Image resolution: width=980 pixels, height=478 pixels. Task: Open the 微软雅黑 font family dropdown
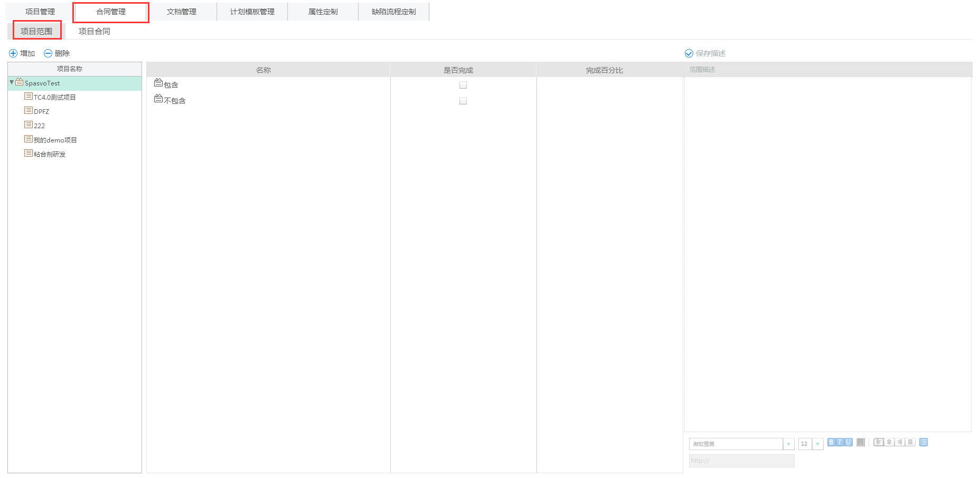pos(788,444)
